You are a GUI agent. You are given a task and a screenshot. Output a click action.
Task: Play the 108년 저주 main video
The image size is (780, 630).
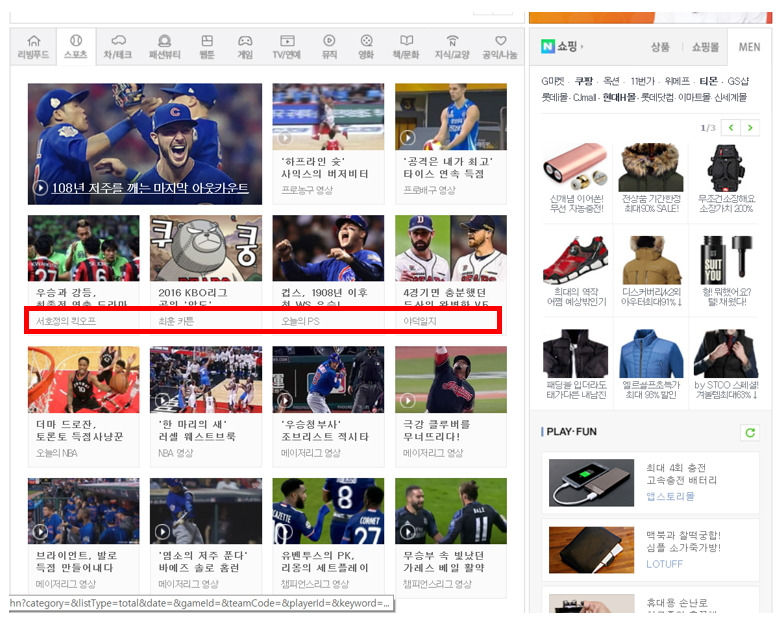click(40, 188)
